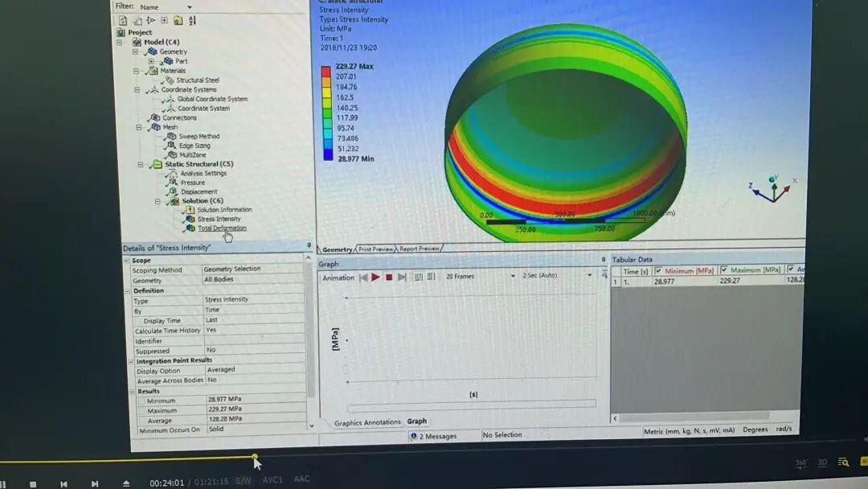Click the expand-all plus icon in outline toolbar

coord(165,20)
